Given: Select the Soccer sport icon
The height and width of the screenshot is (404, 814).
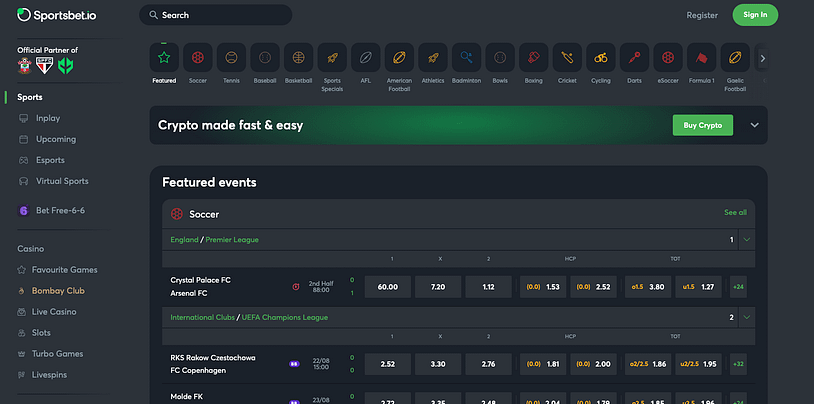Looking at the screenshot, I should (x=198, y=58).
